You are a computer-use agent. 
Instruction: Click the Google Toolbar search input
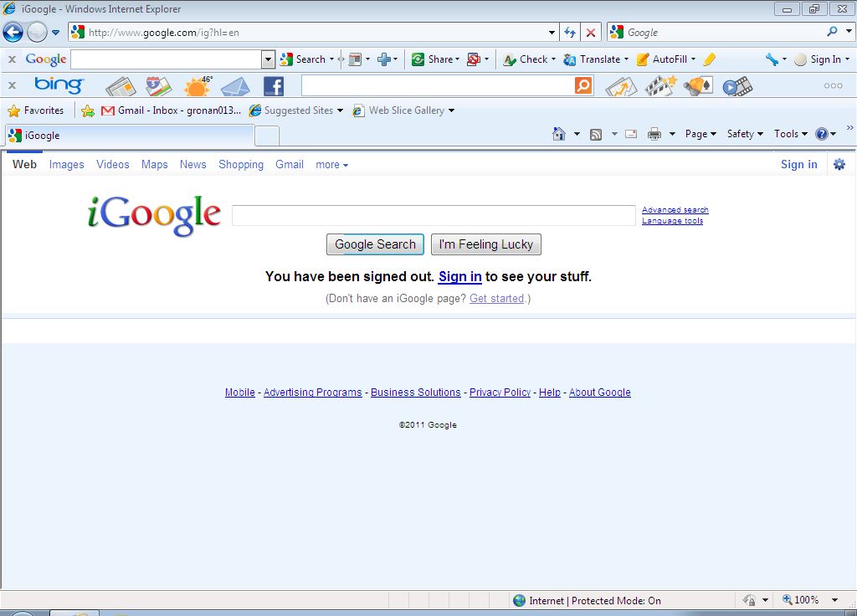167,59
